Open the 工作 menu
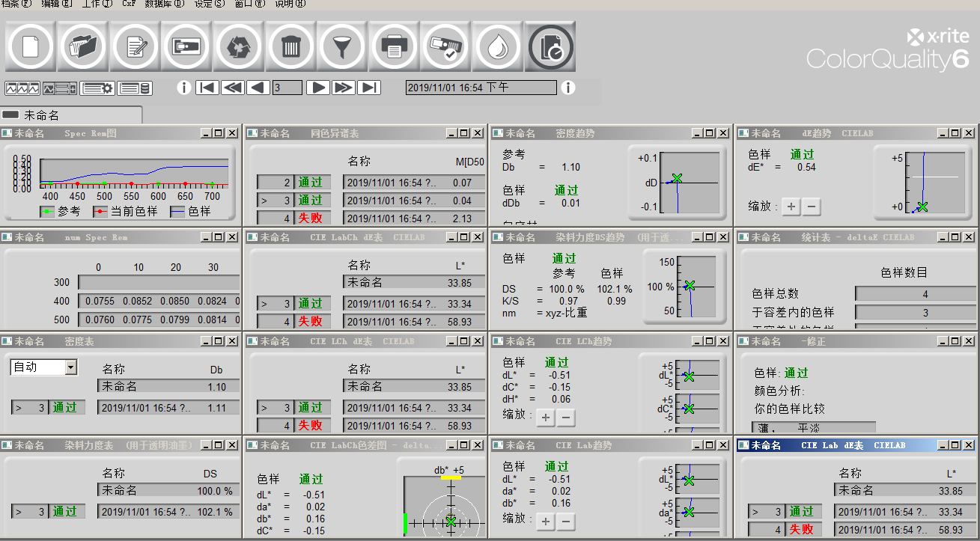Viewport: 980px width, 541px height. point(97,4)
